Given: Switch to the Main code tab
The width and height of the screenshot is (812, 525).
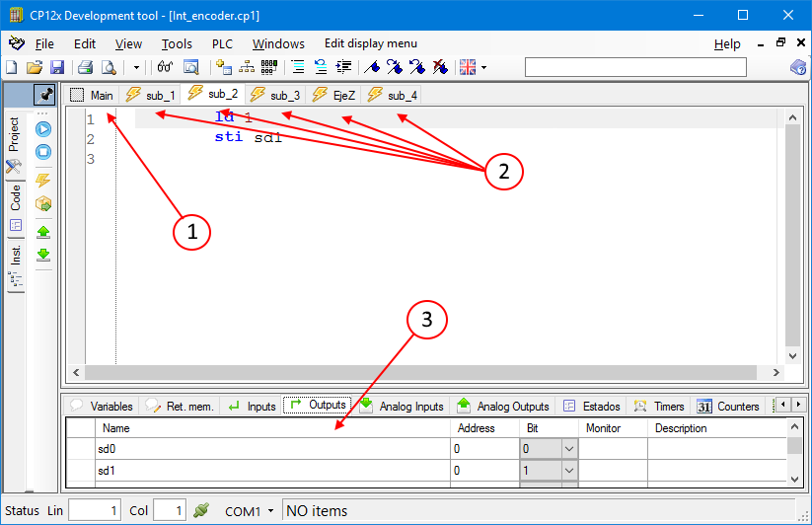Looking at the screenshot, I should 92,96.
